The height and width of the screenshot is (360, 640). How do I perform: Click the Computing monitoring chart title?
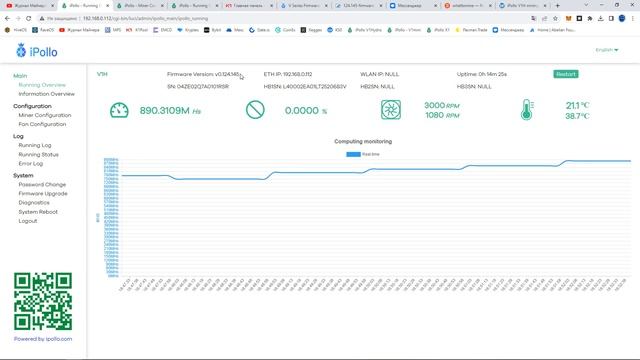[363, 141]
